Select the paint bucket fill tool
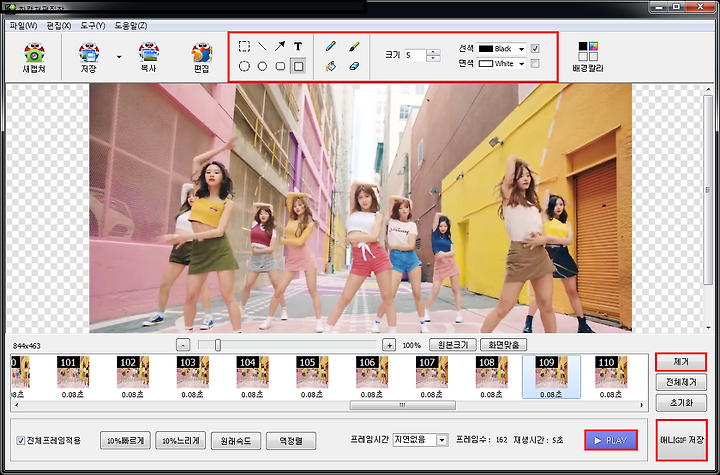720x475 pixels. click(330, 67)
